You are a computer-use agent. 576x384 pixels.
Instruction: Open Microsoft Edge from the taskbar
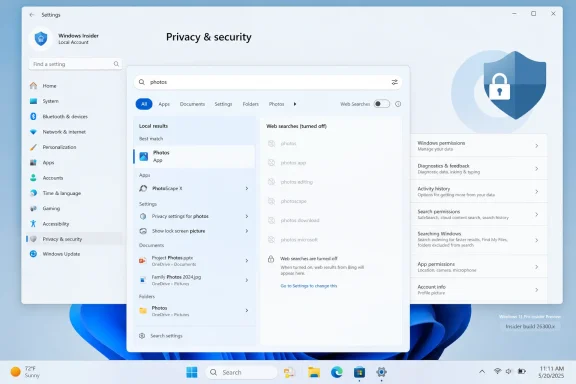click(336, 372)
